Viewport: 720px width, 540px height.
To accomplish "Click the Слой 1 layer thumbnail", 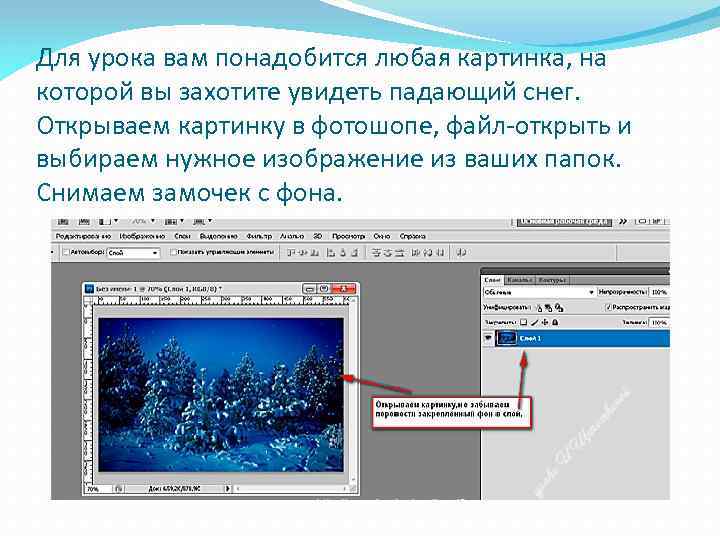I will (x=507, y=338).
